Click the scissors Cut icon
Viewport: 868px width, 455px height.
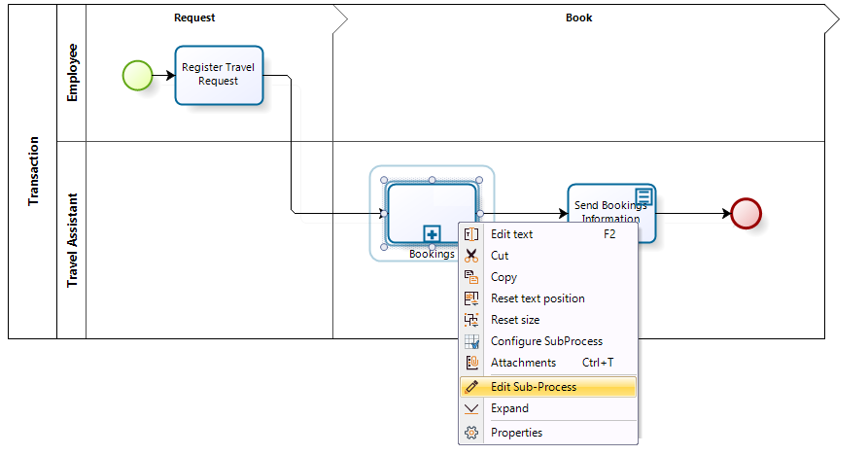471,256
